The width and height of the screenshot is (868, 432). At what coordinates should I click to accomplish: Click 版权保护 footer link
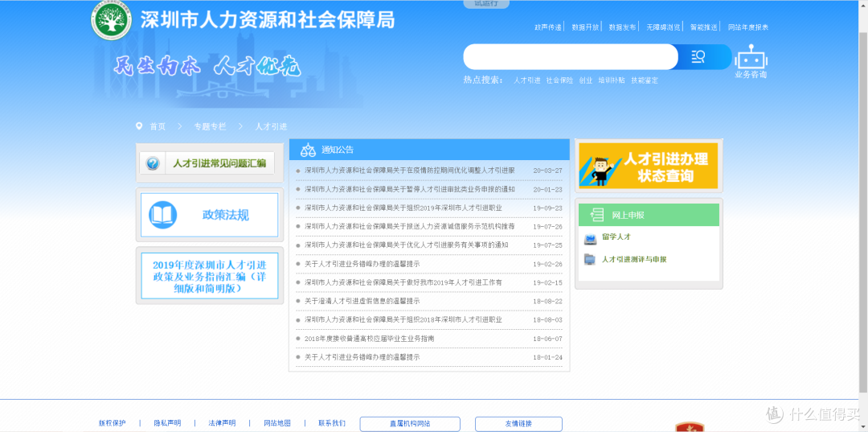(113, 423)
